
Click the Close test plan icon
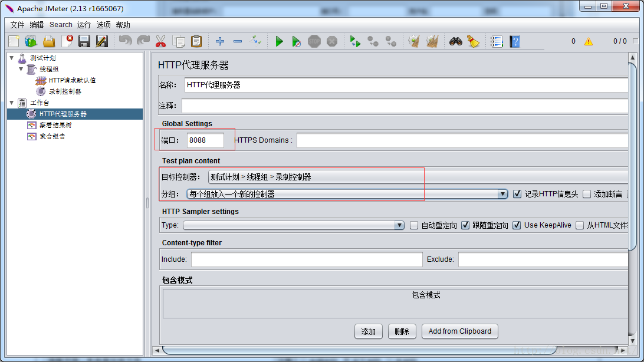click(67, 41)
